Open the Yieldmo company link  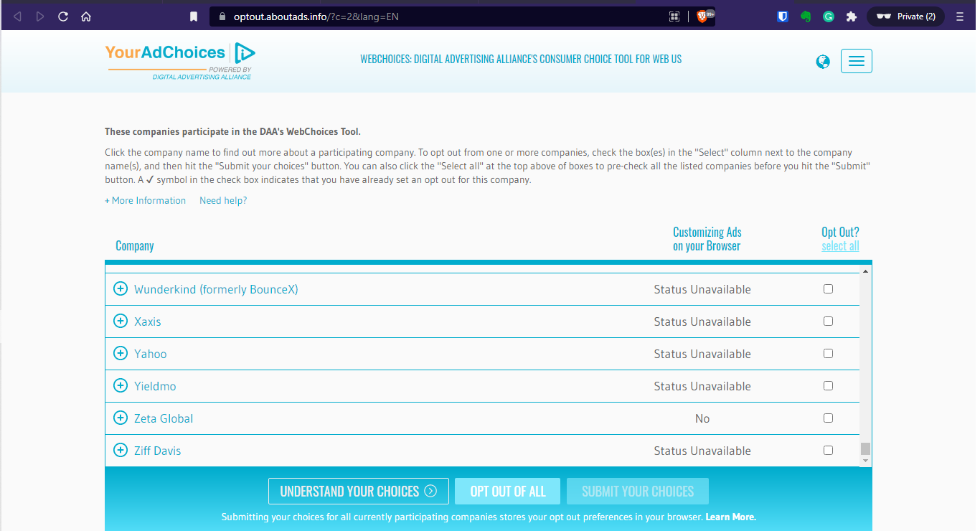coord(155,386)
